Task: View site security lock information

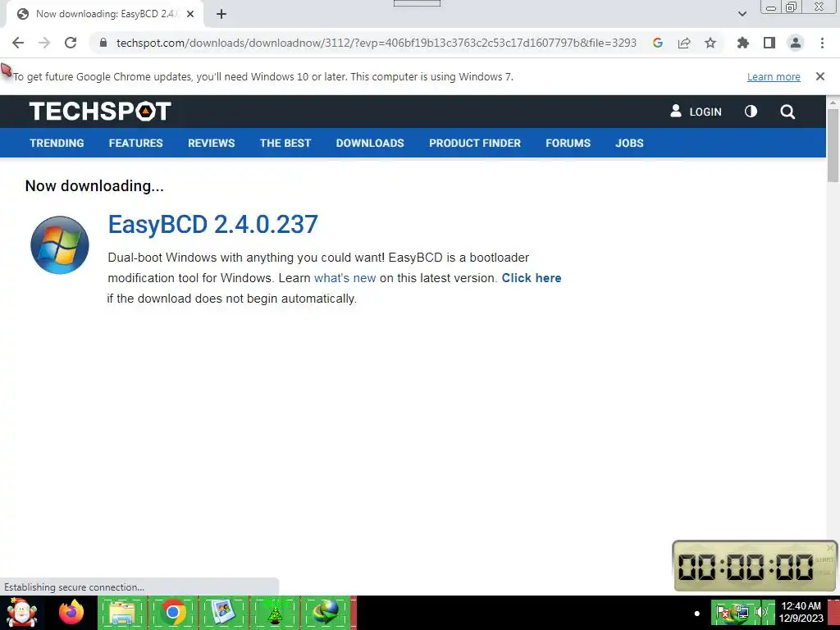Action: point(103,43)
